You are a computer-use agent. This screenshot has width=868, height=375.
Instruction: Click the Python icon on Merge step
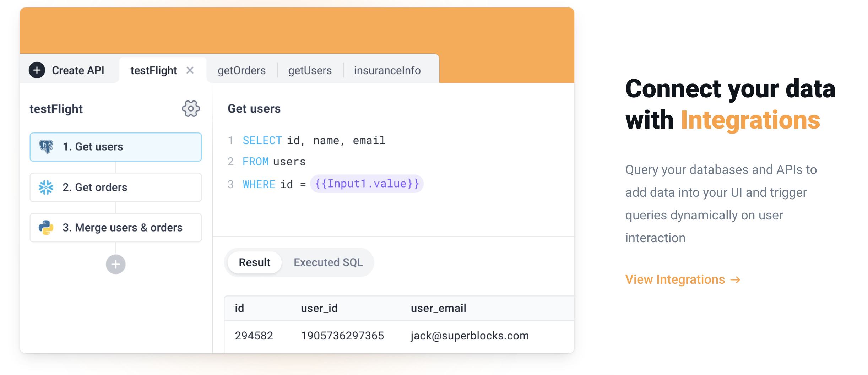(x=46, y=228)
